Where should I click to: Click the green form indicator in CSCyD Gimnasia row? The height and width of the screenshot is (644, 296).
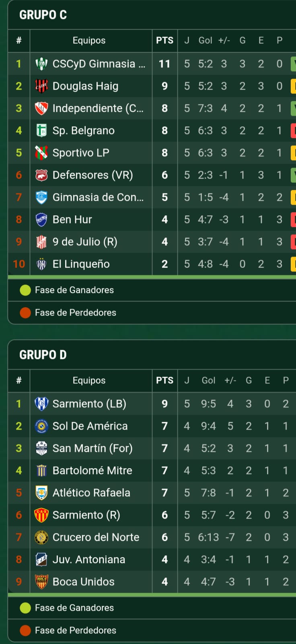click(293, 64)
